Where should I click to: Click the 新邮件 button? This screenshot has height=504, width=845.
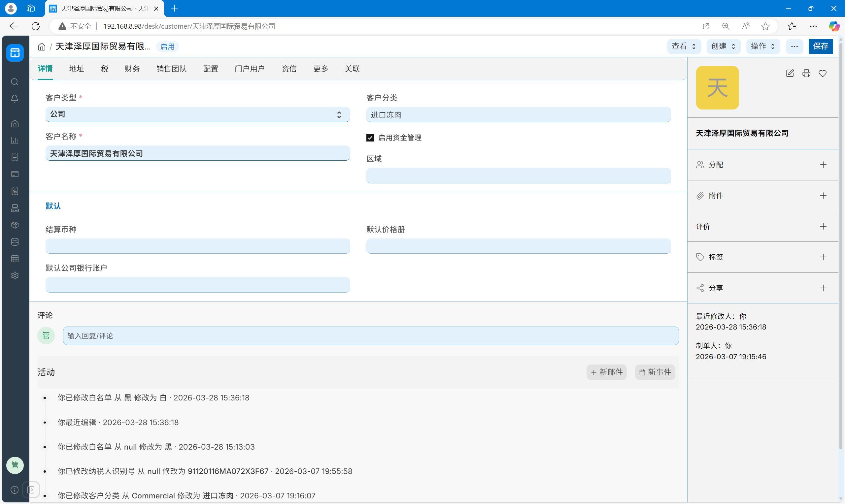[x=606, y=372]
